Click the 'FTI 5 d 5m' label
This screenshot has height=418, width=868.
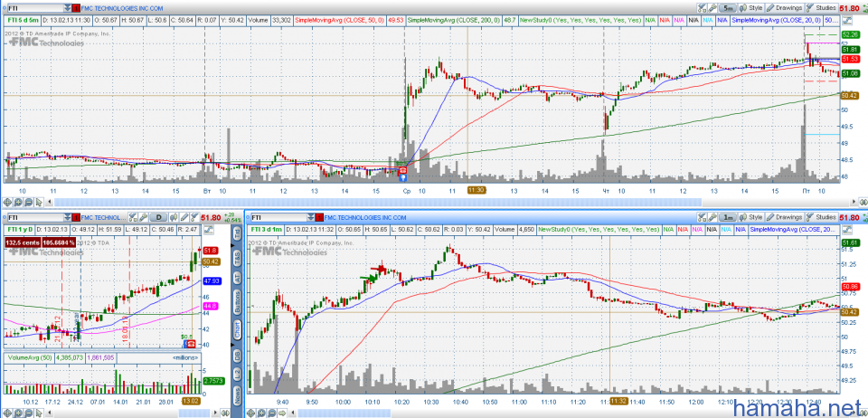pyautogui.click(x=23, y=21)
